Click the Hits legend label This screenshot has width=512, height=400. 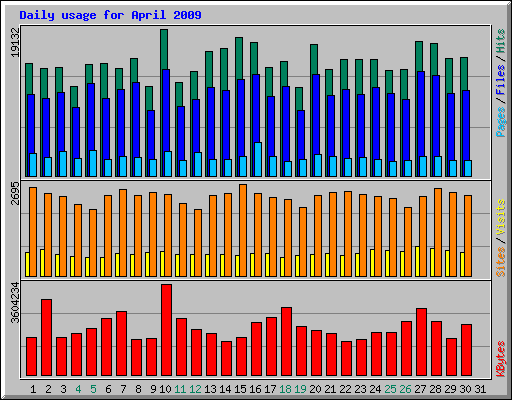pos(501,41)
